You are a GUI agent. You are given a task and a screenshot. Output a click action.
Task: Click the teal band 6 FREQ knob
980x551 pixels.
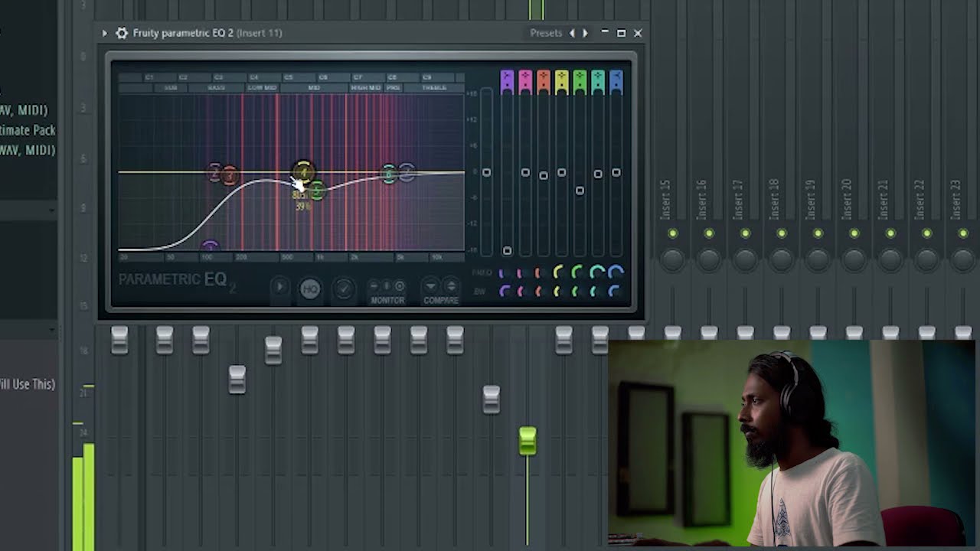(596, 272)
